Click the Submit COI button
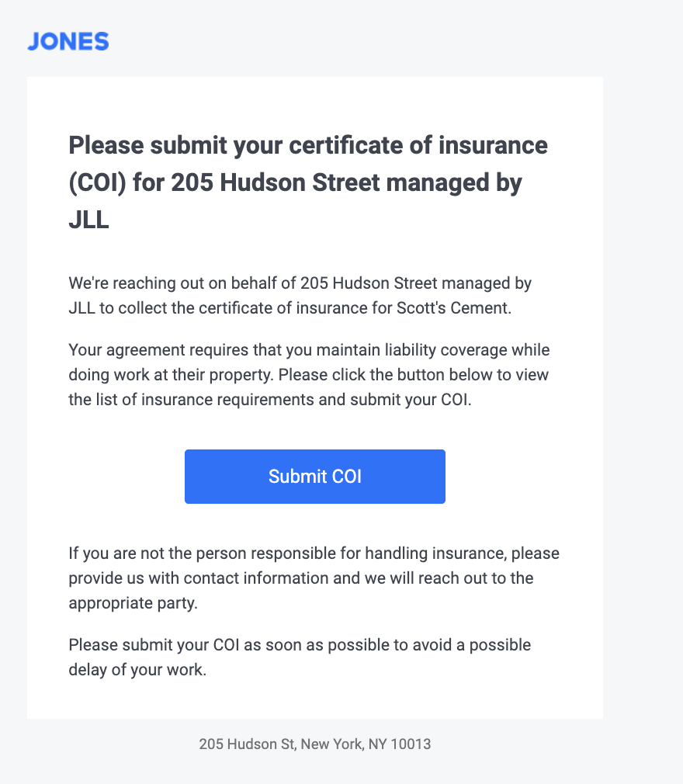This screenshot has height=784, width=683. (315, 477)
